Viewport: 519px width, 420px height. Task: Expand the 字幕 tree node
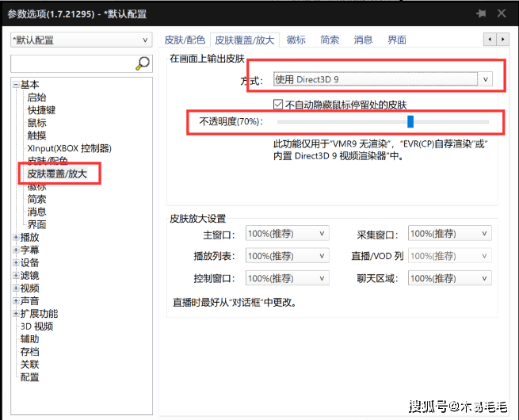pyautogui.click(x=16, y=250)
